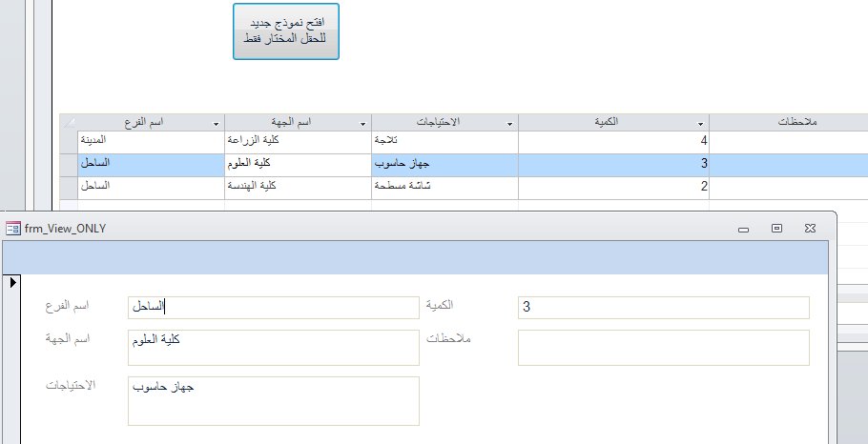Click the اسم الفرع field containing الساحل
This screenshot has width=868, height=444.
[x=274, y=308]
